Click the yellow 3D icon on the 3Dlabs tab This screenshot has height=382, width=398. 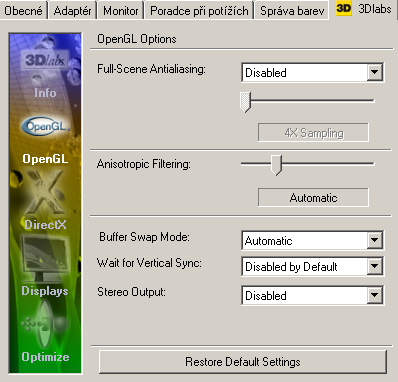click(344, 9)
